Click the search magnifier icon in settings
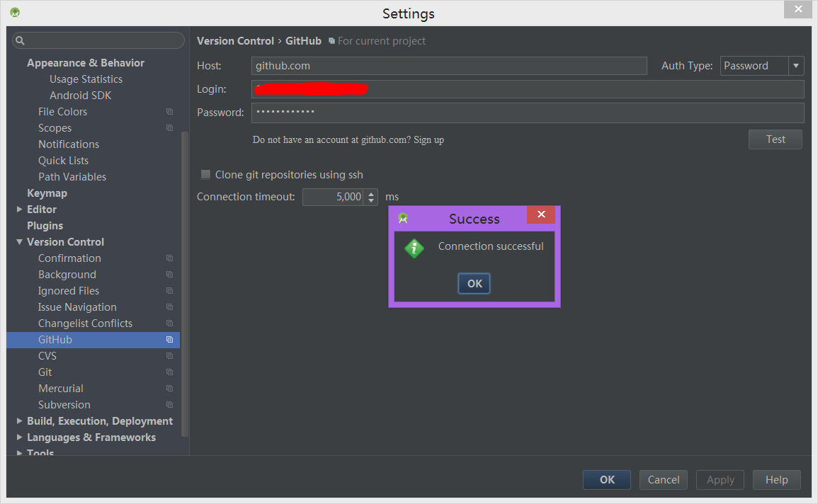Image resolution: width=818 pixels, height=504 pixels. pyautogui.click(x=20, y=40)
